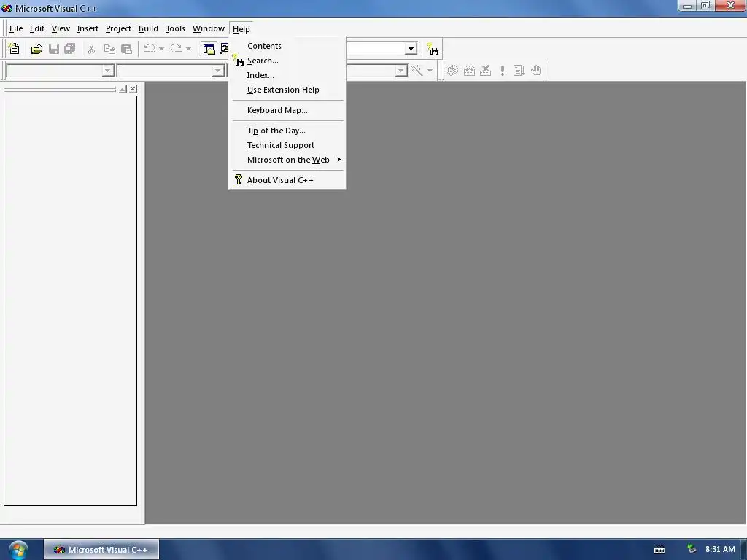Choose Index... from Help menu

[x=287, y=75]
